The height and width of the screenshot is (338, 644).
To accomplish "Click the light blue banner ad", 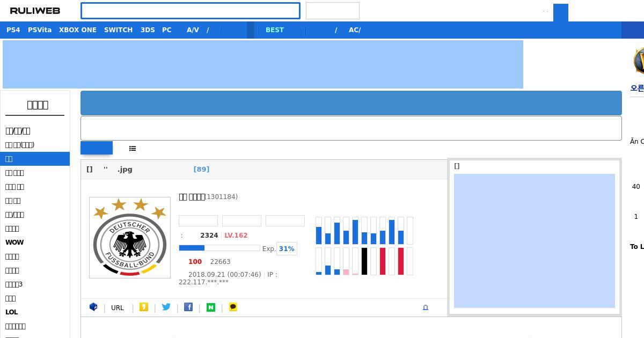I will (x=263, y=64).
